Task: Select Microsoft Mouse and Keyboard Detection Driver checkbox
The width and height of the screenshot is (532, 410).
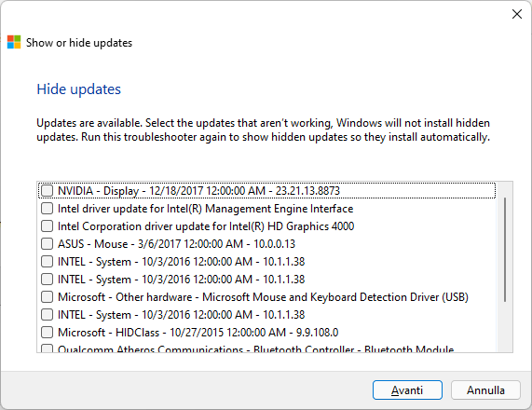Action: click(x=48, y=296)
